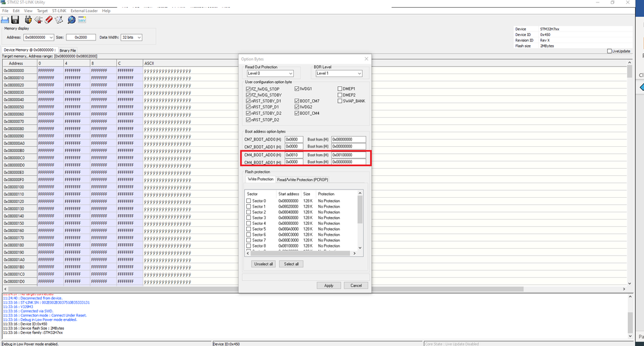
Task: Edit the CM7_BOOT_ADD1 value field
Action: pos(294,146)
